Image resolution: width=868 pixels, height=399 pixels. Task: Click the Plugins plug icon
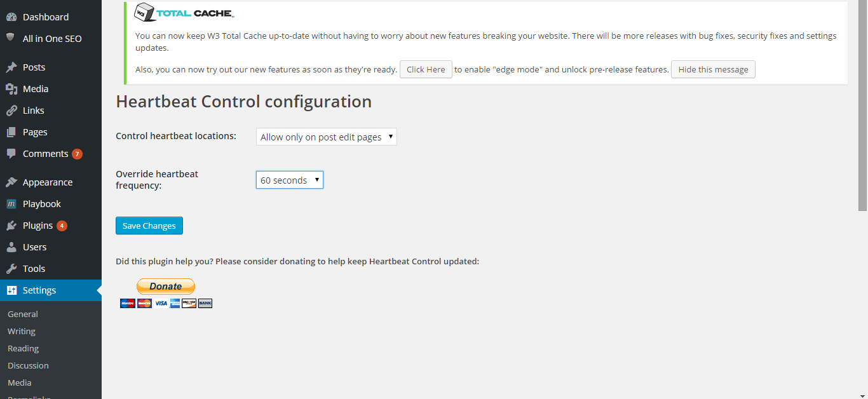[11, 226]
